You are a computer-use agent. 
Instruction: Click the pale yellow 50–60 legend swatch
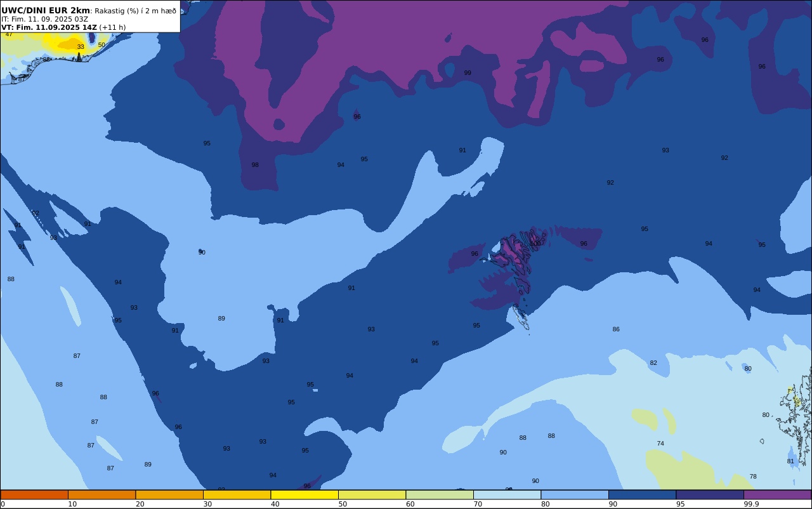click(372, 494)
